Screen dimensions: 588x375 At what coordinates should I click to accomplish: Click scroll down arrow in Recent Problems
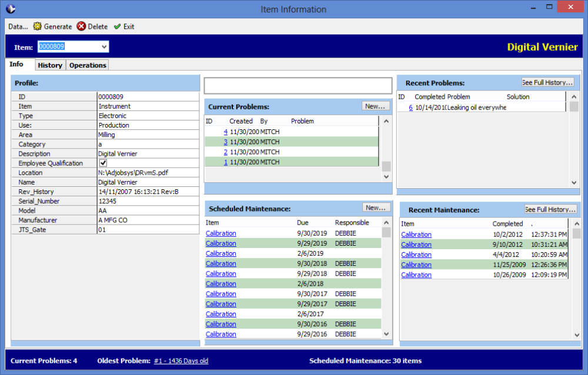[x=574, y=183]
